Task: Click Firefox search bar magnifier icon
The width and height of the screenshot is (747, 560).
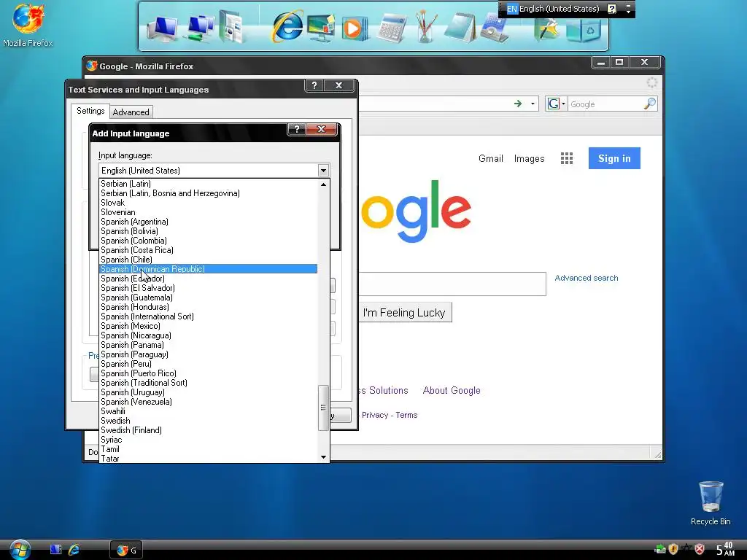Action: [x=650, y=104]
